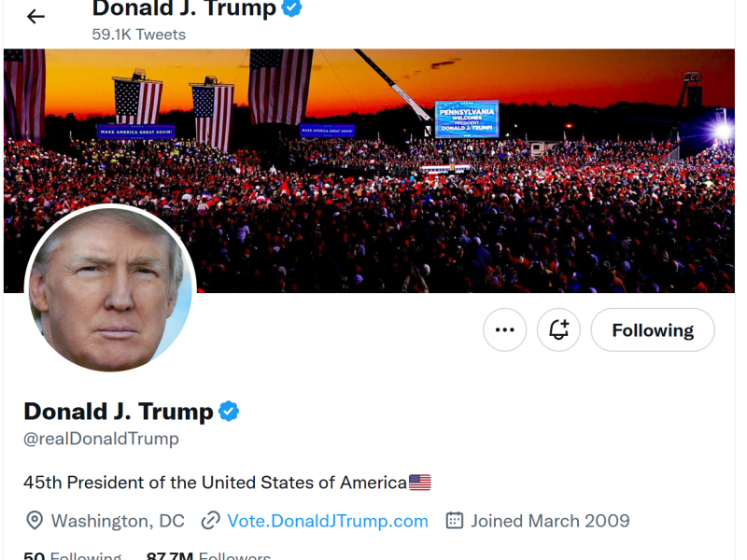Screen dimensions: 747x560
Task: Click the verified badge in top header
Action: 292,9
